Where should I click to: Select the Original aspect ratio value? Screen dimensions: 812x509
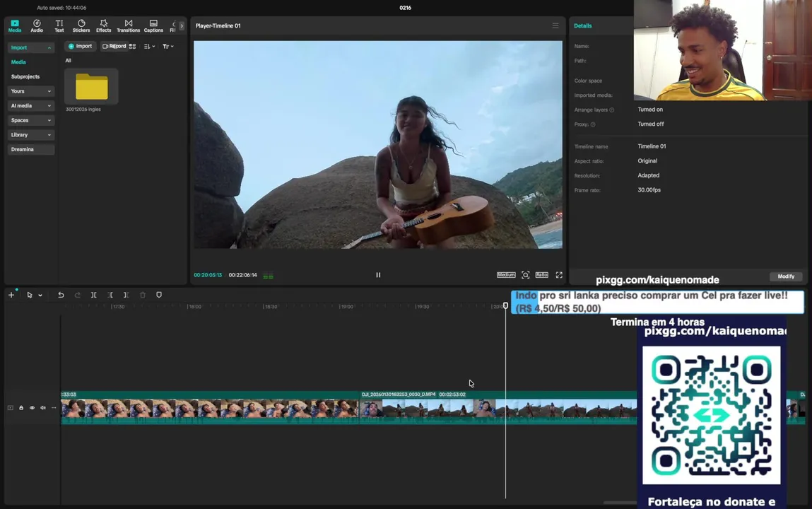coord(647,161)
